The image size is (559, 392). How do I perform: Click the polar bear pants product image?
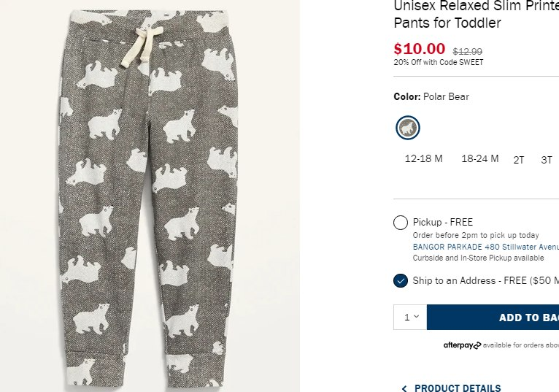tap(149, 197)
